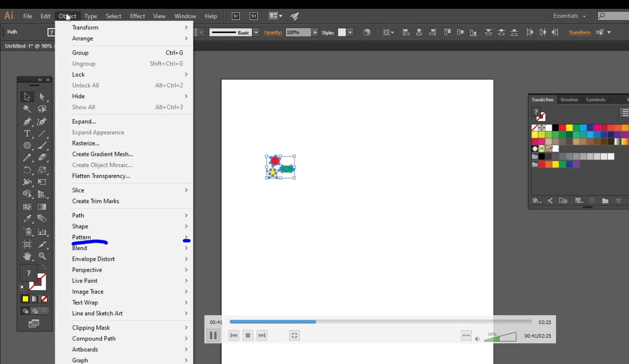Switch to the Brushes tab
Screen dimensions: 629x364
(x=569, y=100)
